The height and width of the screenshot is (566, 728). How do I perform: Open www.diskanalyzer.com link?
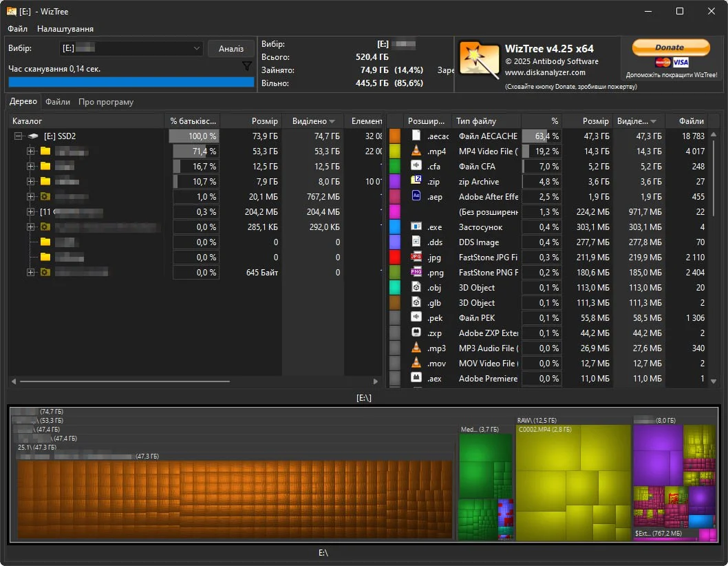545,72
